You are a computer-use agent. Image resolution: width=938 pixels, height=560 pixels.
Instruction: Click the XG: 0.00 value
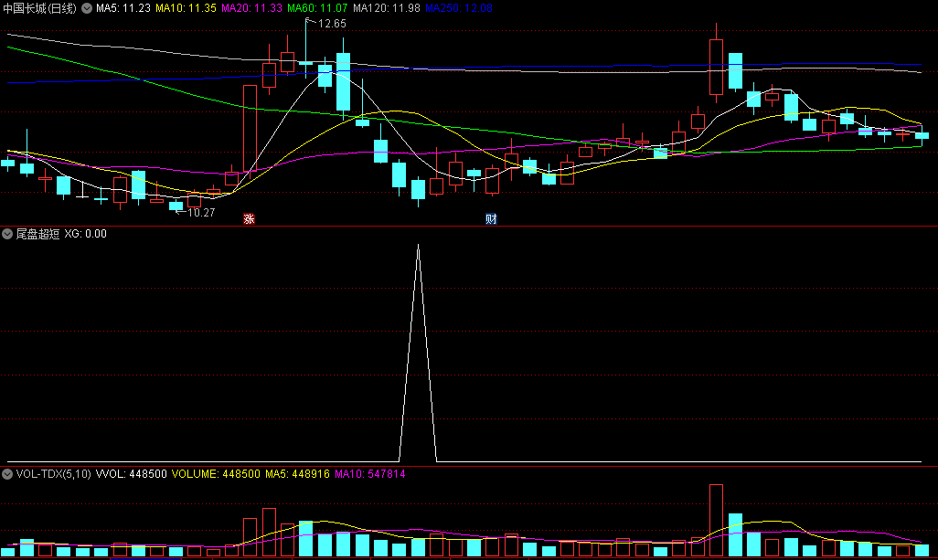[86, 234]
